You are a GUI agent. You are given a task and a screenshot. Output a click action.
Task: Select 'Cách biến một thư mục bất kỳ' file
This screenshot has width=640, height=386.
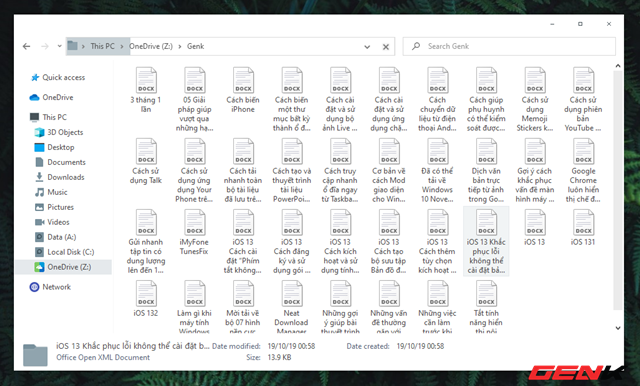291,100
